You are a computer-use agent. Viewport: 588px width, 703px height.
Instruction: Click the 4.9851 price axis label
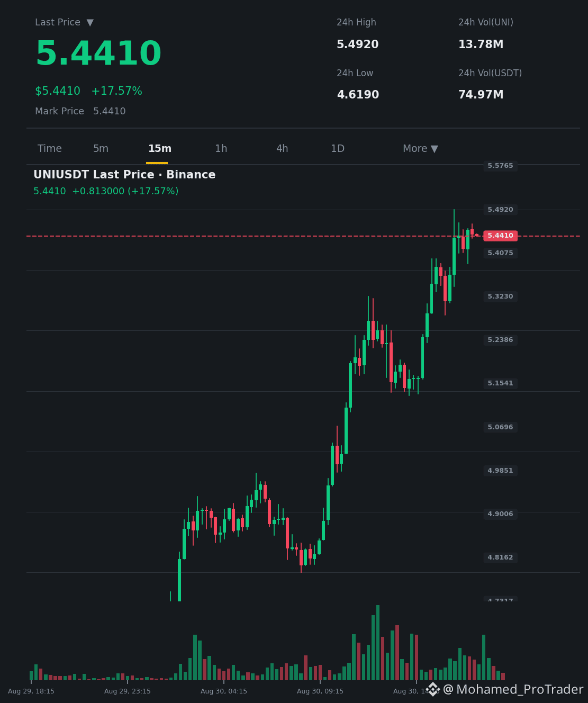[500, 471]
